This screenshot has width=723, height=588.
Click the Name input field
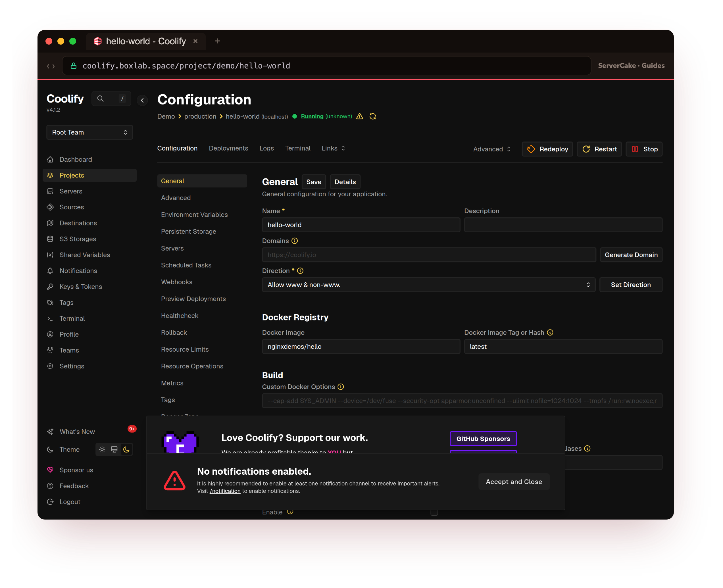pyautogui.click(x=361, y=225)
